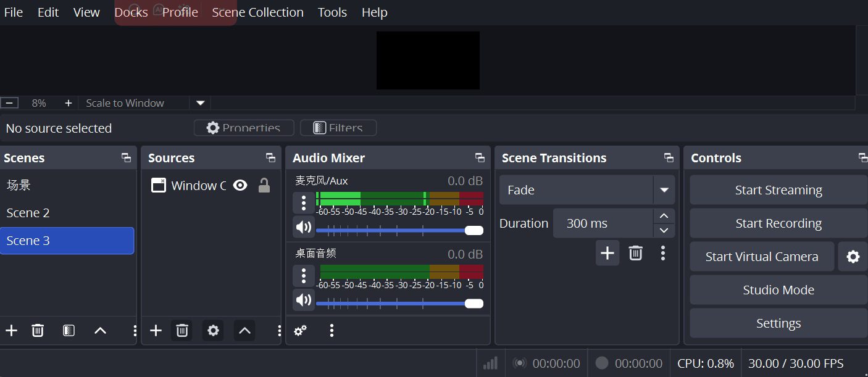Delete scene transition with trash icon
The height and width of the screenshot is (377, 868).
(635, 253)
